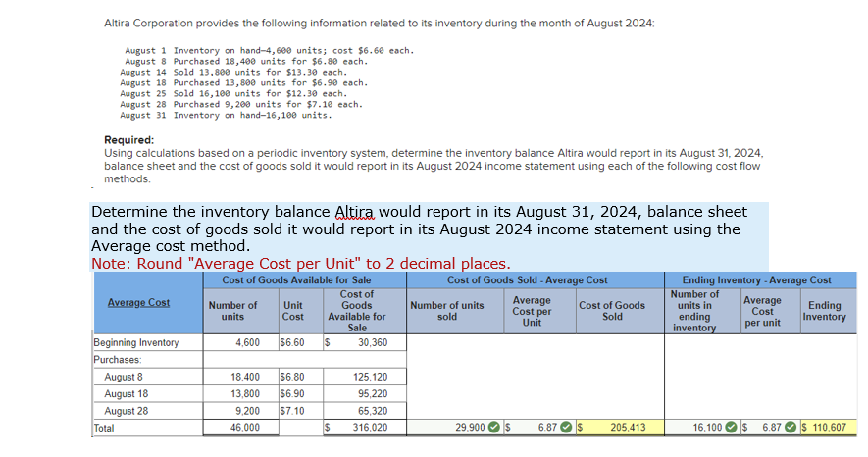Select August 28 units cell 9,200
Viewport: 868px width, 457px height.
coord(241,411)
